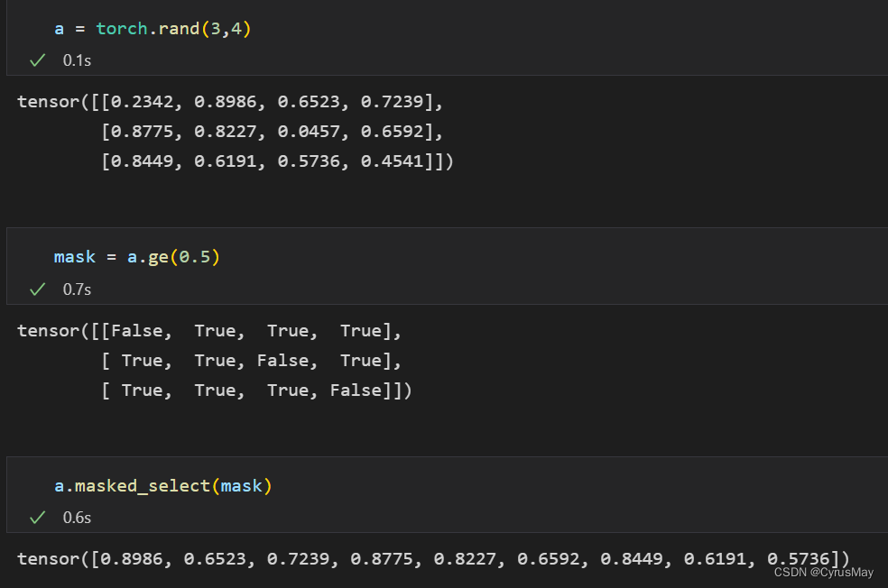Click the 0.1s execution time label
Screen dimensions: 888x588
(x=77, y=60)
